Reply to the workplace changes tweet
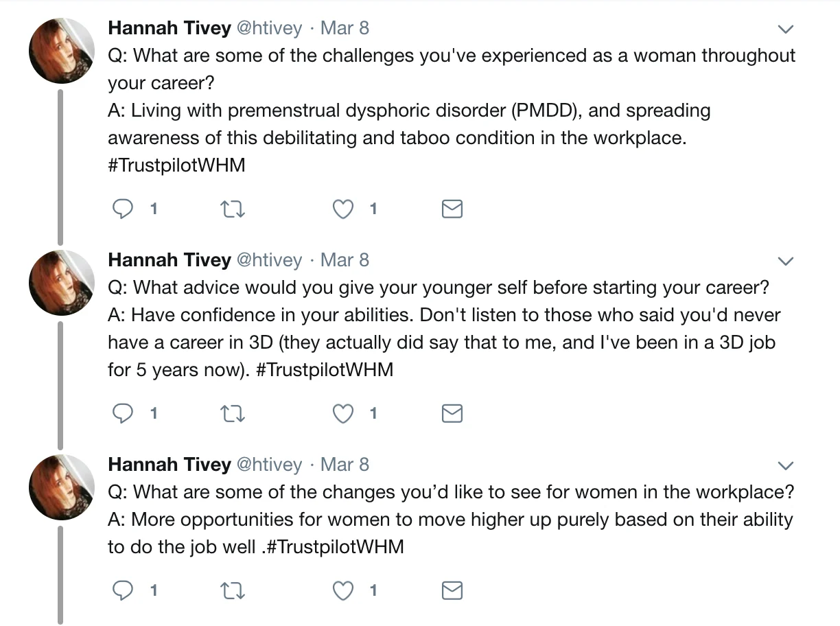Viewport: 840px width, 626px height. (122, 590)
